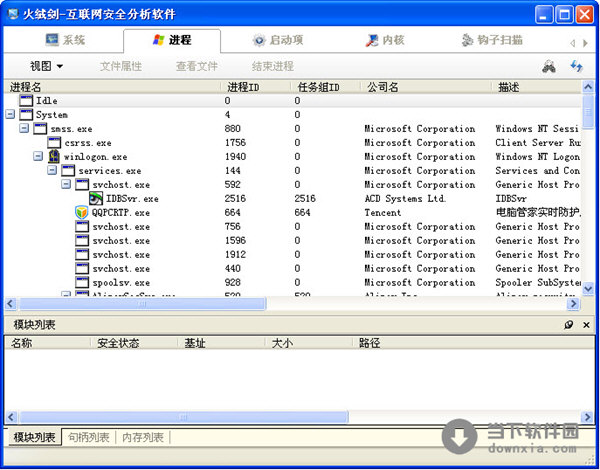Click the refresh arrows icon in toolbar
Screen dimensions: 600x470
[577, 66]
